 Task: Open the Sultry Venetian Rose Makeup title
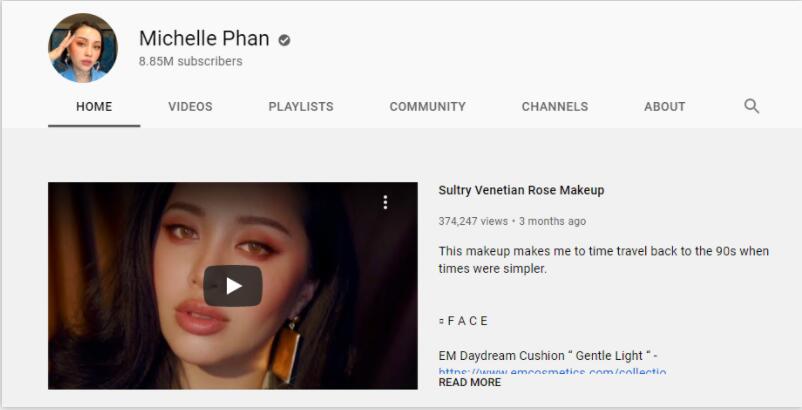(x=521, y=190)
